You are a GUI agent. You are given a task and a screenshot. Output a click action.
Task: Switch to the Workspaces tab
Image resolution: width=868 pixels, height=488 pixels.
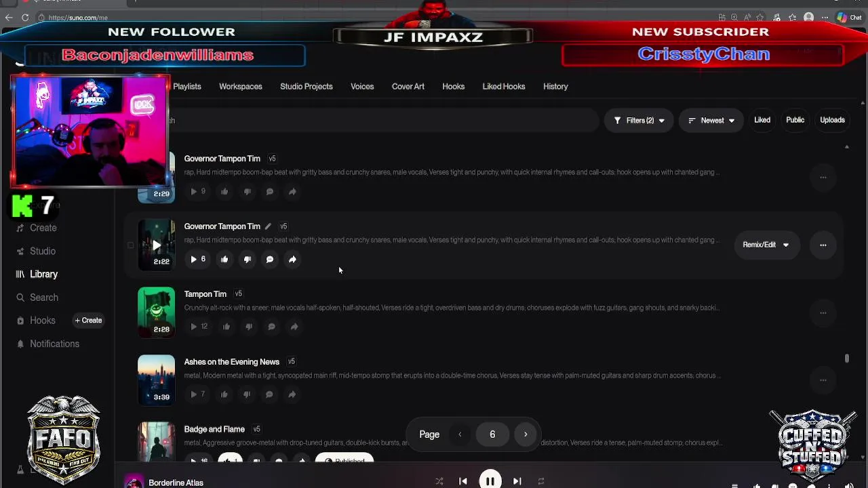click(241, 87)
